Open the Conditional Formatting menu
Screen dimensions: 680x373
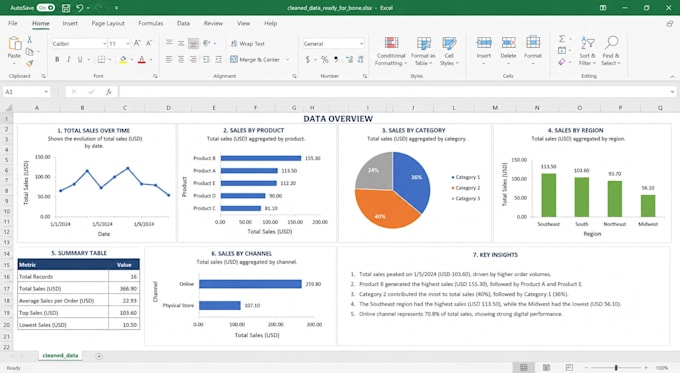tap(391, 51)
